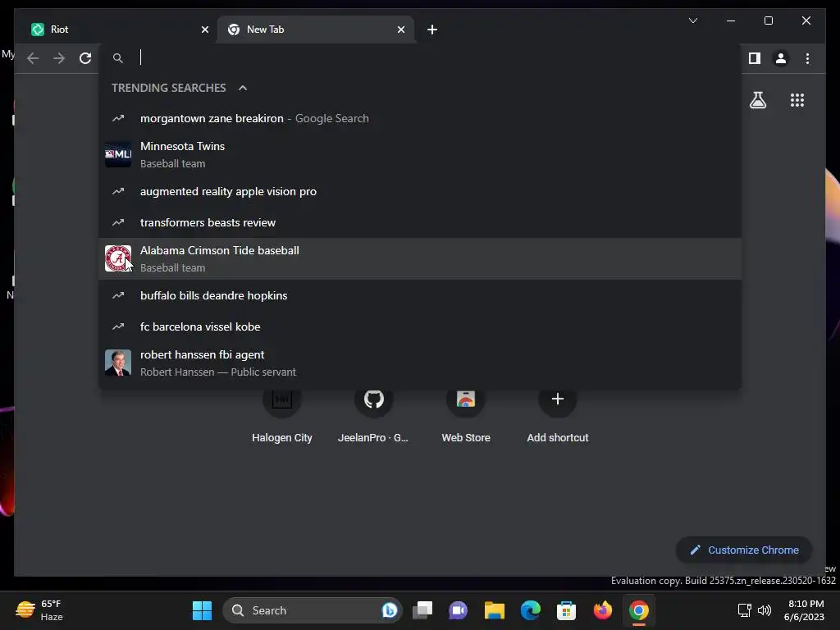The image size is (840, 630).
Task: Open Bing chat icon in taskbar search
Action: [390, 610]
